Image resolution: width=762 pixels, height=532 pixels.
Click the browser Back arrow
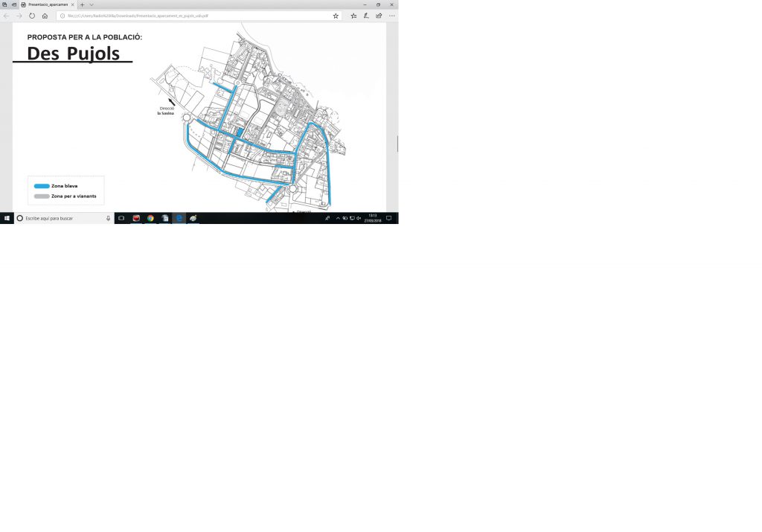coord(6,16)
